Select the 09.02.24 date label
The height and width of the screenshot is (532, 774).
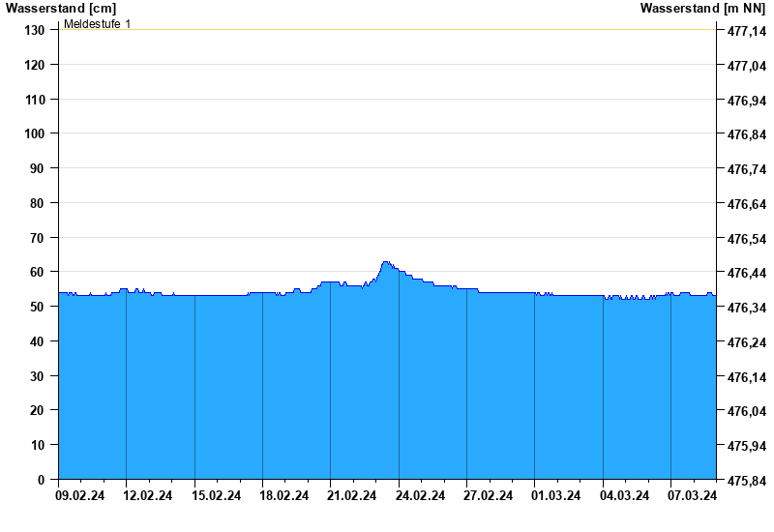(81, 496)
